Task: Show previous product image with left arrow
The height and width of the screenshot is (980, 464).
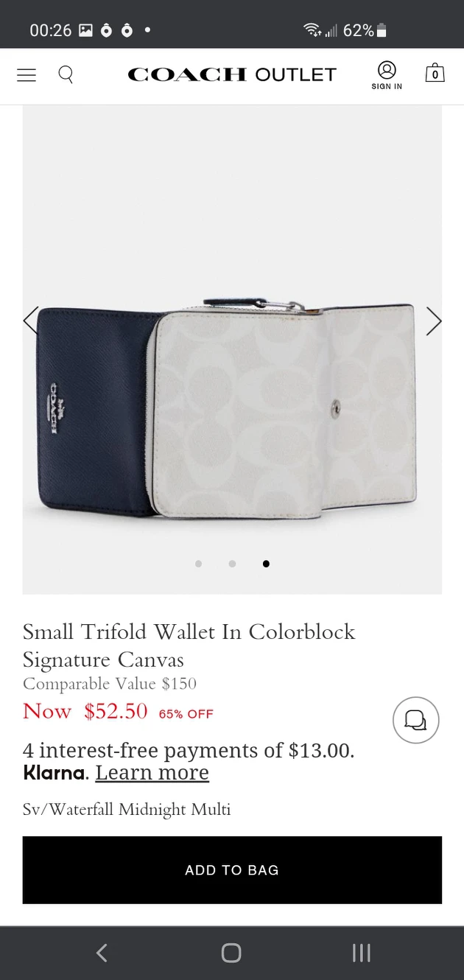Action: 31,321
